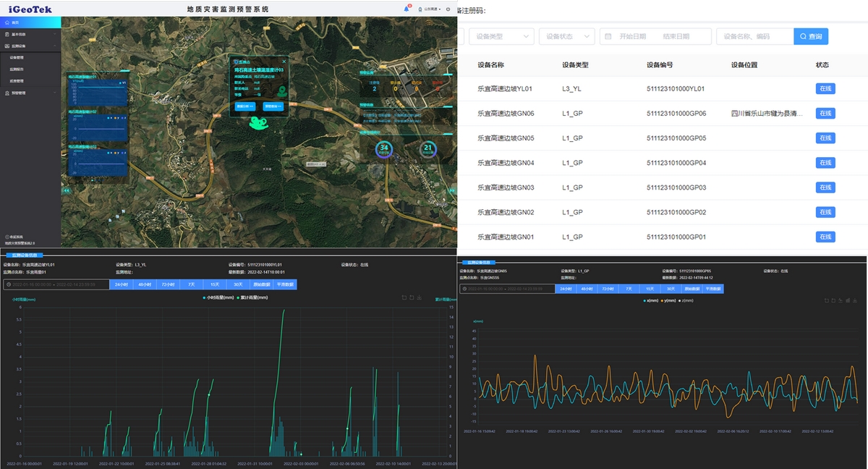Image resolution: width=868 pixels, height=469 pixels.
Task: Open the notification bell in the header
Action: [x=407, y=9]
